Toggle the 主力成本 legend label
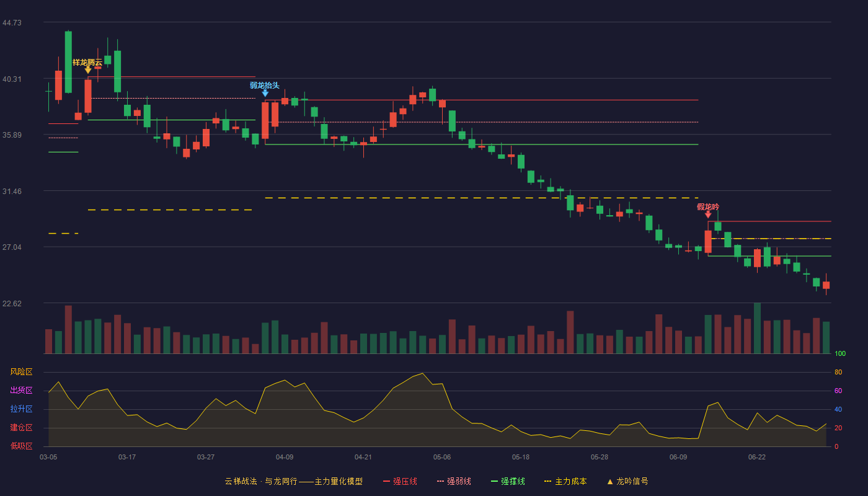The image size is (868, 496). click(x=570, y=481)
